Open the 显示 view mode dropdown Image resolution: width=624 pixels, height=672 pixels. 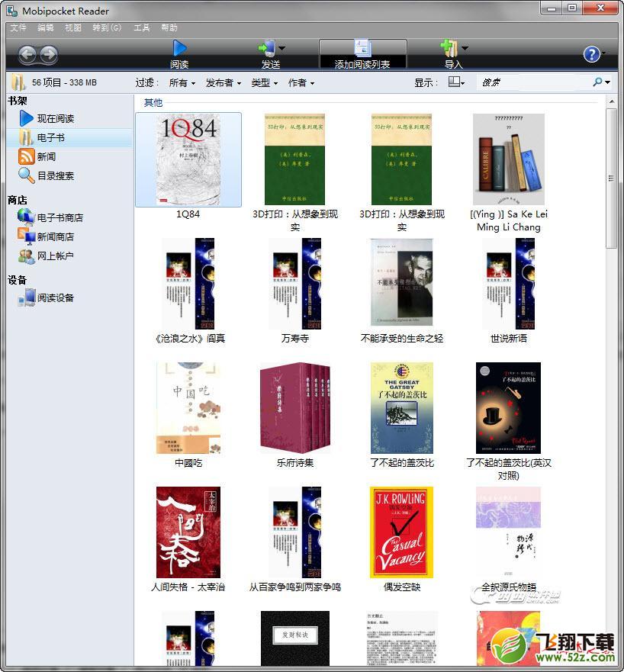click(x=456, y=82)
